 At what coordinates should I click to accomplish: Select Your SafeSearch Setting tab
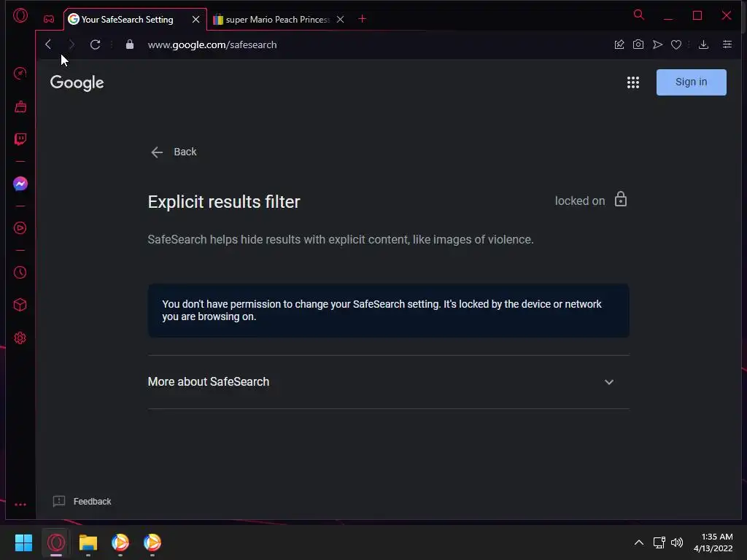128,20
